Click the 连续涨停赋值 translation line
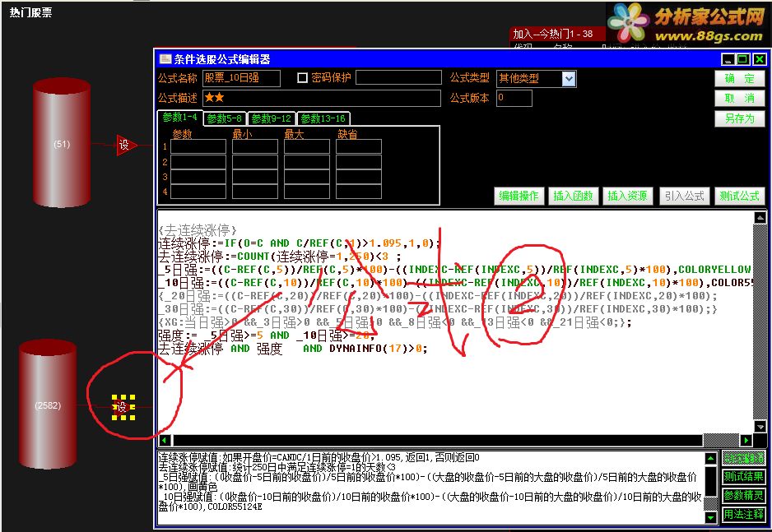Screen dimensions: 772x532 [319, 458]
